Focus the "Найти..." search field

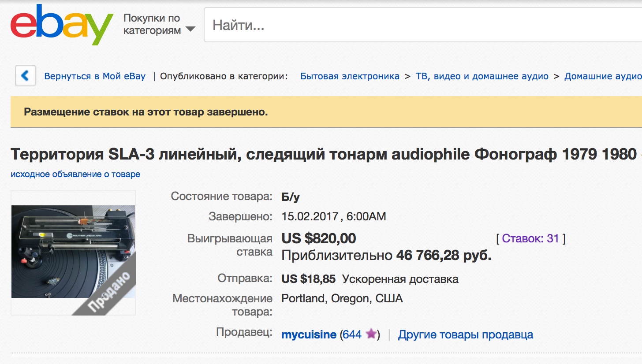click(x=419, y=25)
